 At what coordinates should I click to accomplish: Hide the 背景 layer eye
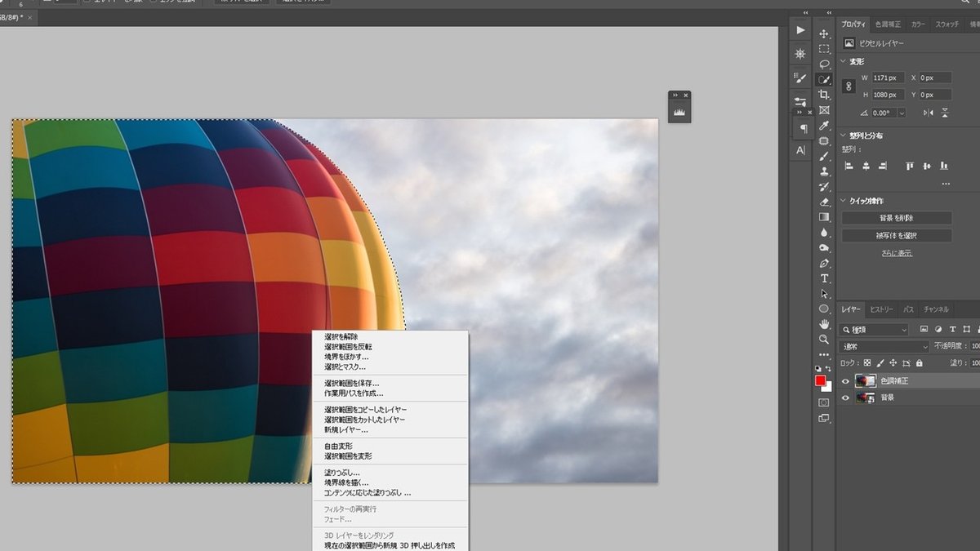(845, 398)
